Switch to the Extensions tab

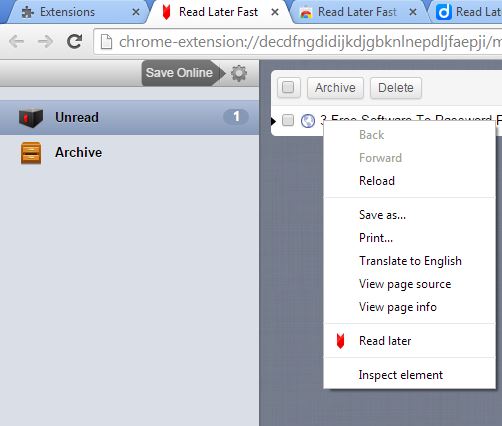point(78,12)
